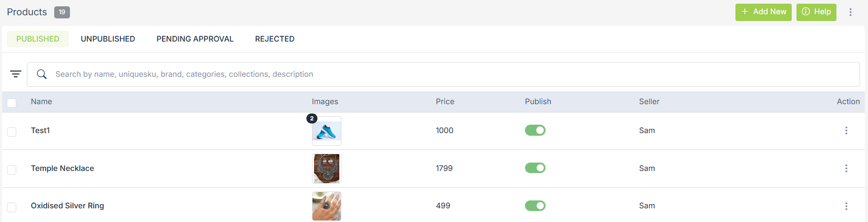Click the Add New button
868x222 pixels.
point(763,12)
